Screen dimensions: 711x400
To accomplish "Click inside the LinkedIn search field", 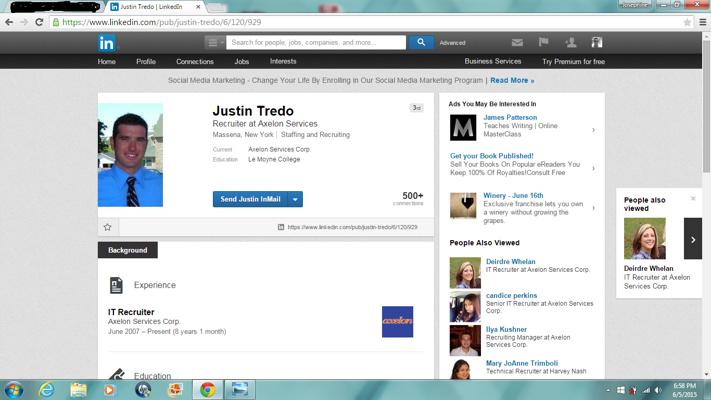I will click(x=316, y=43).
